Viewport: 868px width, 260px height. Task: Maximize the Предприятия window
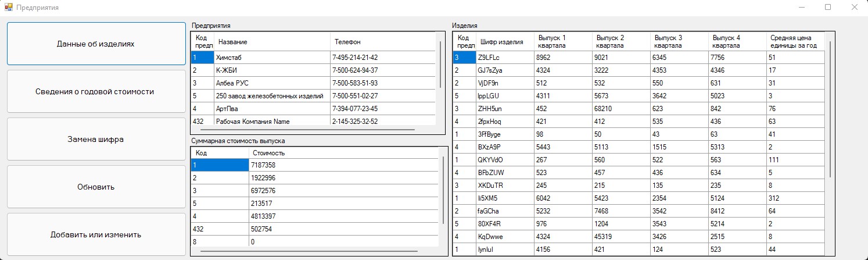point(828,8)
